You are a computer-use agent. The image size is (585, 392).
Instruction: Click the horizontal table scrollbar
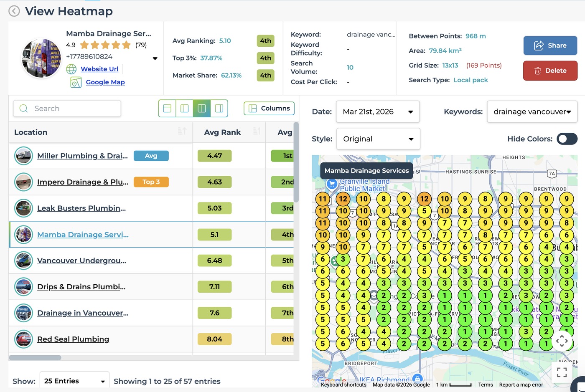pyautogui.click(x=35, y=358)
